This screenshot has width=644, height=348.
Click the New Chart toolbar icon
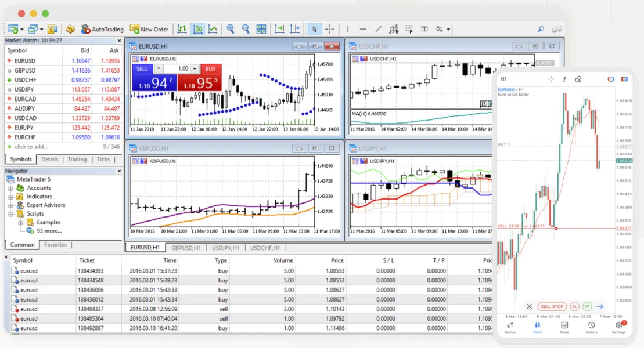tap(13, 29)
